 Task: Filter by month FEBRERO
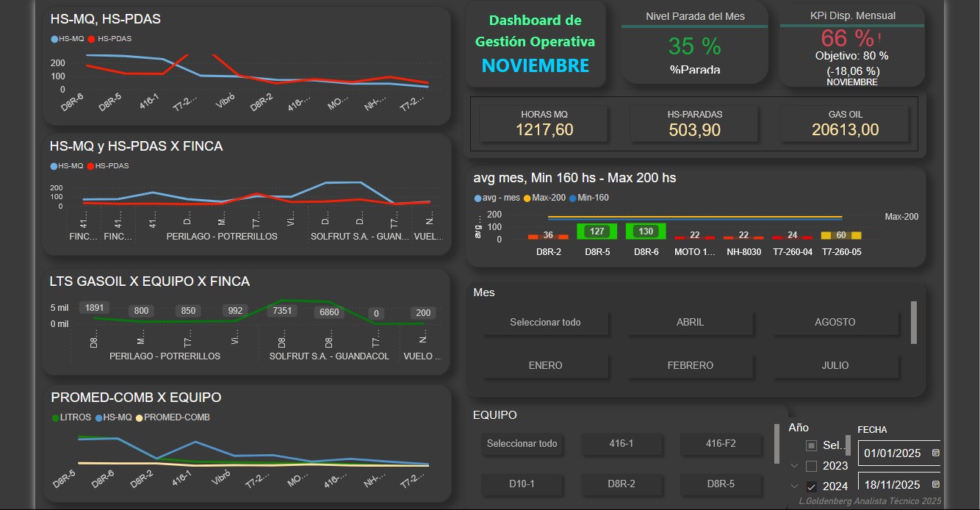pos(690,365)
